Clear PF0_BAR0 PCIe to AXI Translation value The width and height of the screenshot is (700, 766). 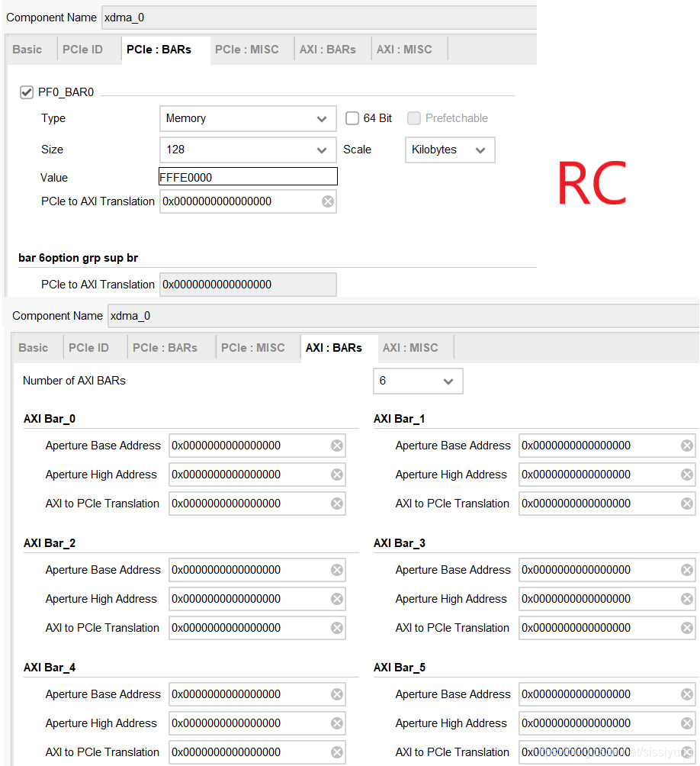328,201
